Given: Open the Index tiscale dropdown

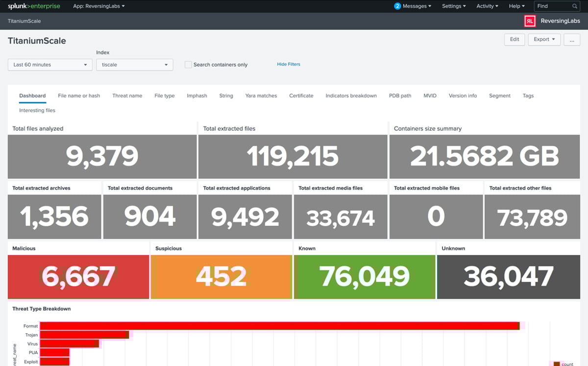Looking at the screenshot, I should pos(134,65).
